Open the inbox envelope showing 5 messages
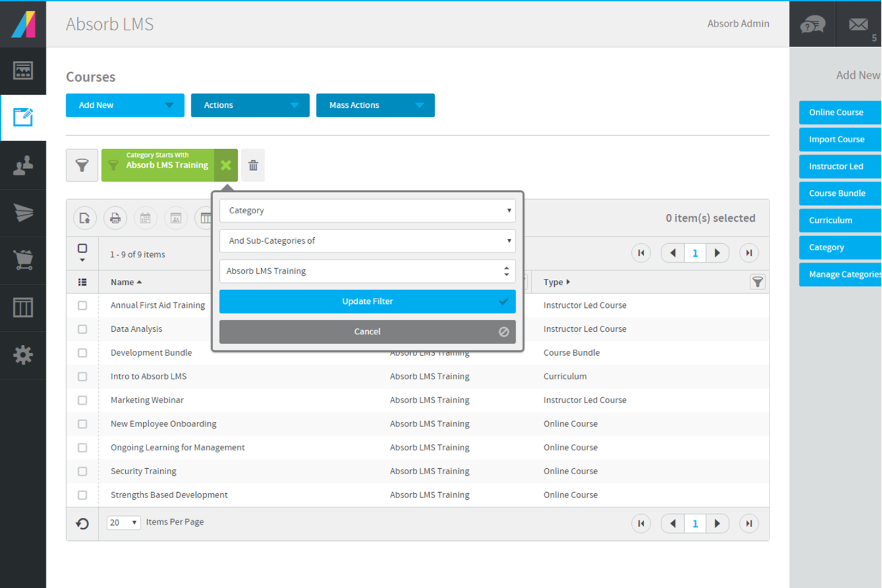 point(859,24)
